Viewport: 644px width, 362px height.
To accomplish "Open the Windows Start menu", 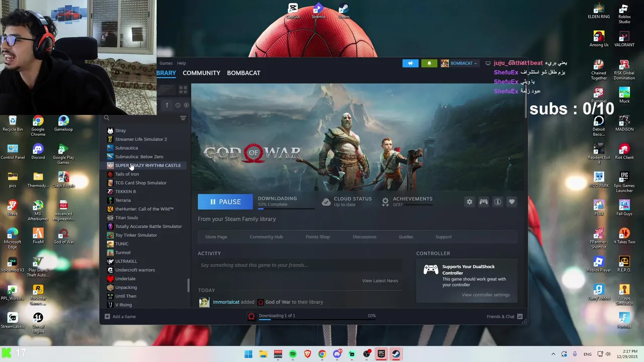I will 249,354.
